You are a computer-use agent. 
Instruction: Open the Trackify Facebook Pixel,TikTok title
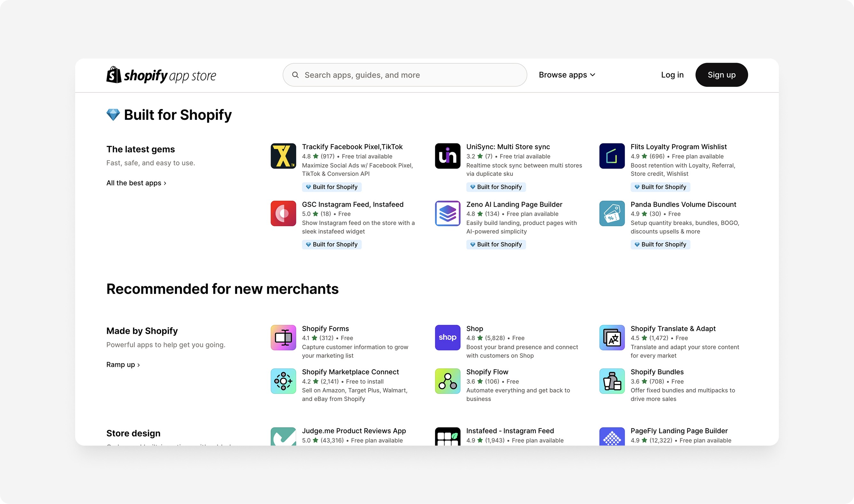click(x=352, y=147)
